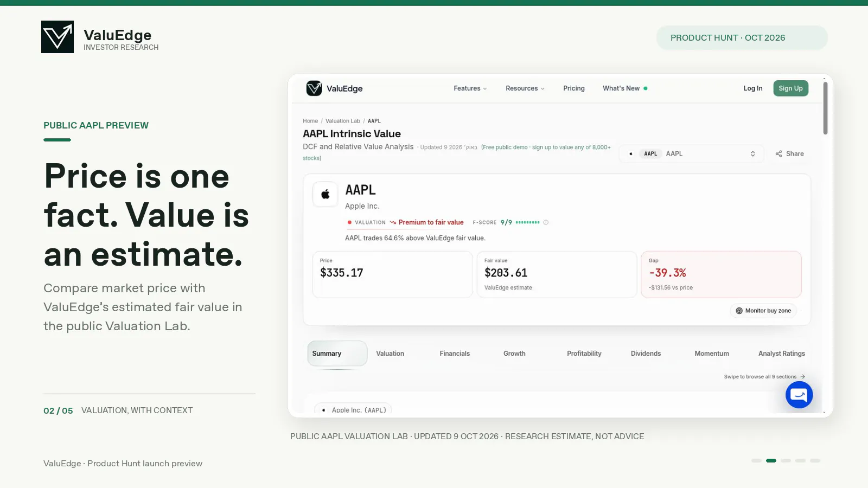The width and height of the screenshot is (868, 488).
Task: Click the Log In link
Action: 753,88
